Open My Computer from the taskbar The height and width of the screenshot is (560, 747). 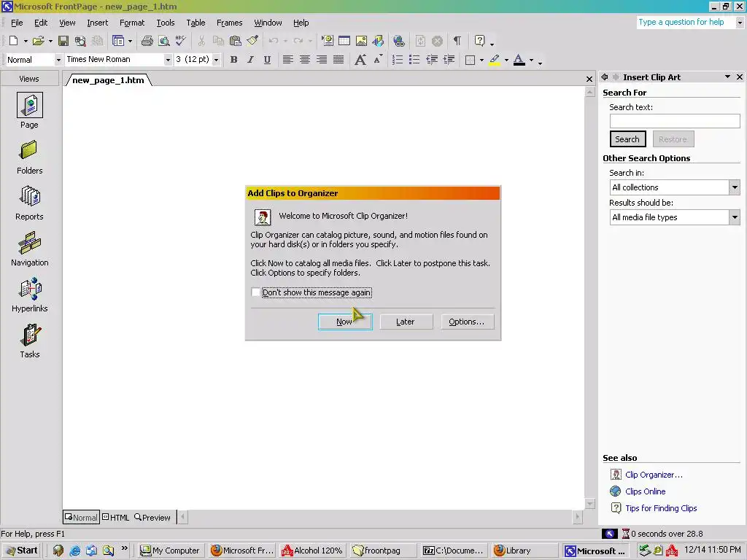170,551
